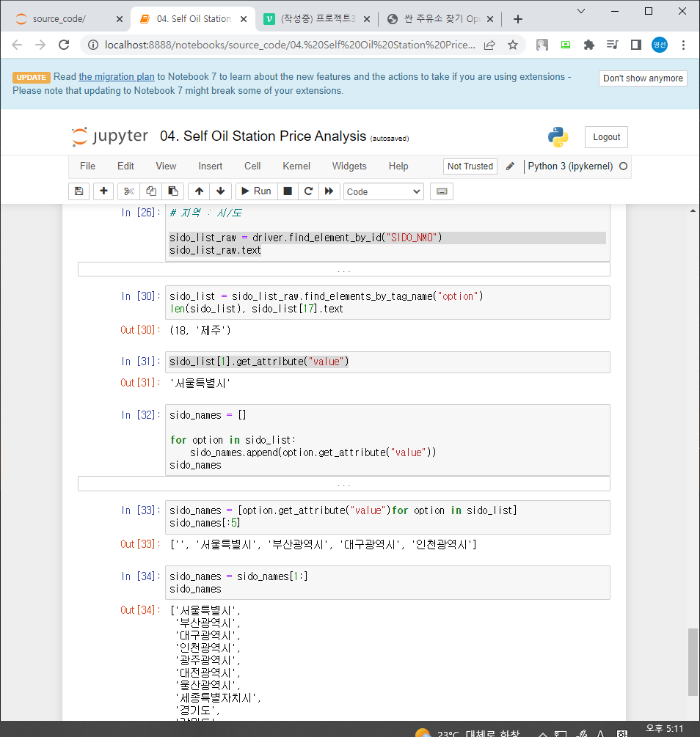Open the File menu

87,166
